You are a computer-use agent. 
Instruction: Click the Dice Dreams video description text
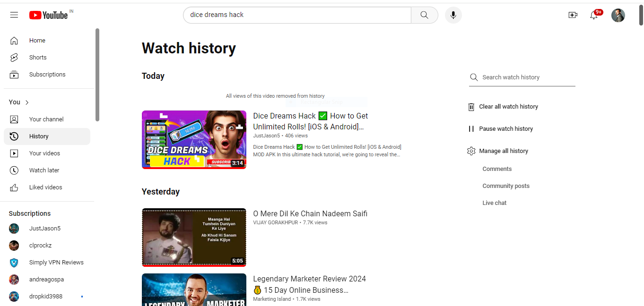click(327, 151)
